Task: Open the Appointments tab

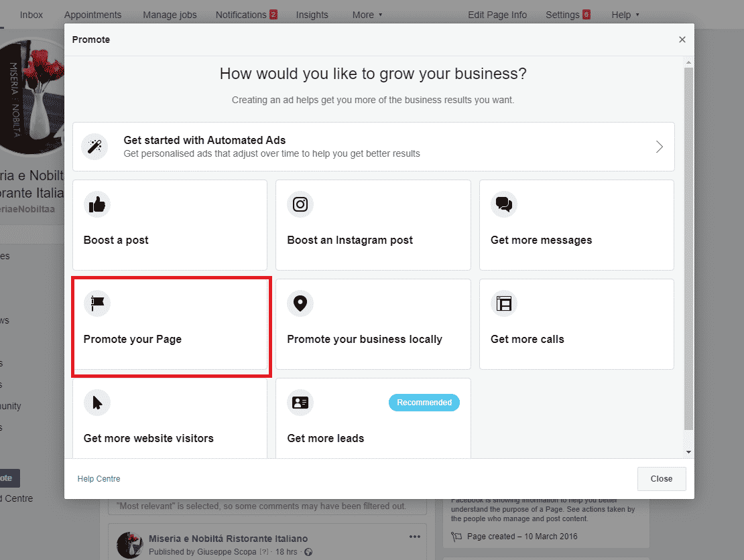Action: pyautogui.click(x=93, y=15)
